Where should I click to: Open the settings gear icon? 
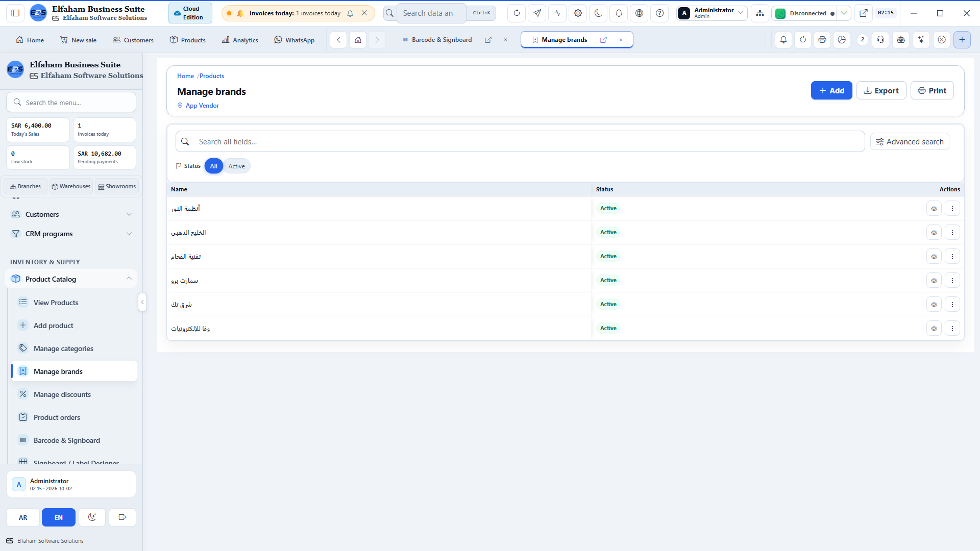[578, 13]
